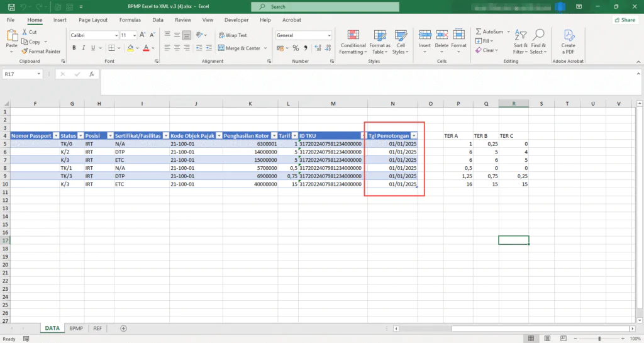Click the Decrease Decimal icon

[x=328, y=48]
